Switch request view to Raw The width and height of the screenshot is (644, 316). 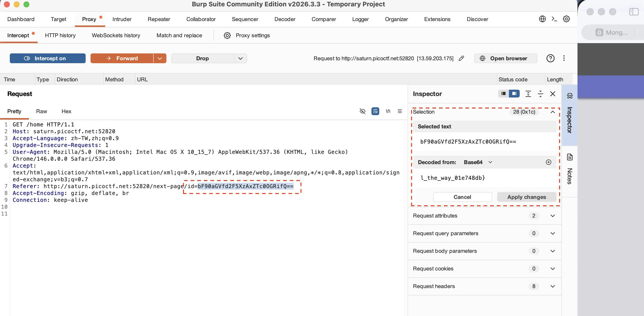(42, 111)
